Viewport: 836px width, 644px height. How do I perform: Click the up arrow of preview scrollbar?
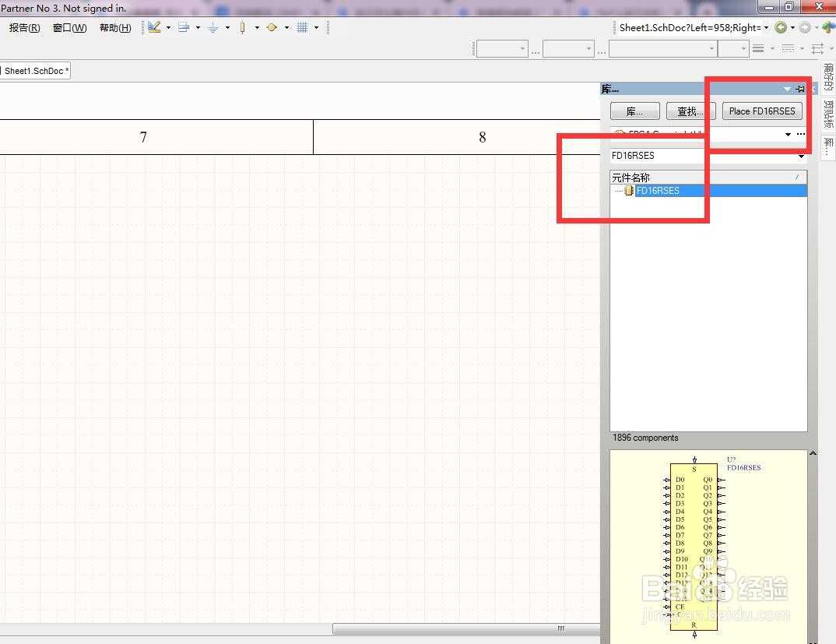(813, 453)
